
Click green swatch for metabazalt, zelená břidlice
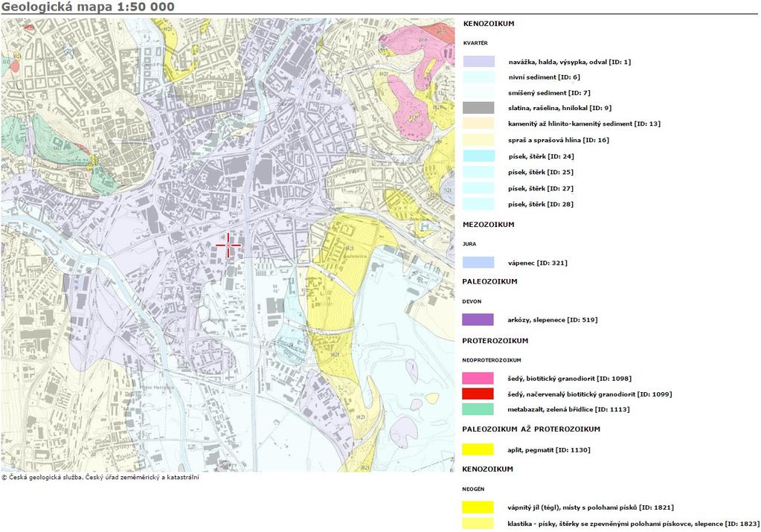pos(478,409)
